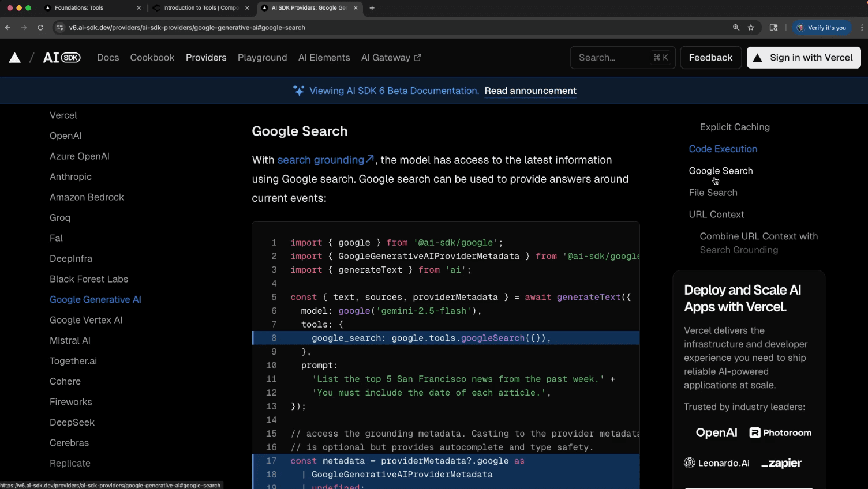The width and height of the screenshot is (868, 489).
Task: Jump to Combine URL Context with Search Grounding
Action: (759, 243)
